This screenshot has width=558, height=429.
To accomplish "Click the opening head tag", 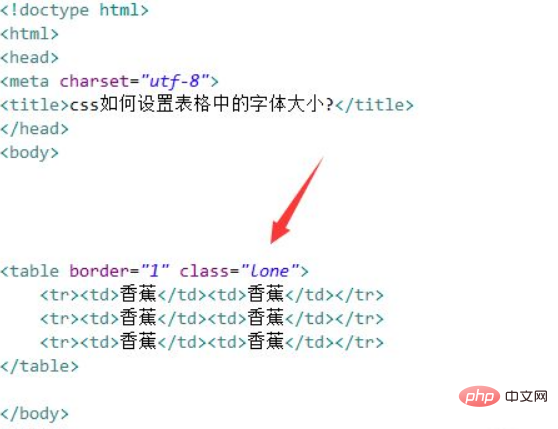I will (29, 58).
